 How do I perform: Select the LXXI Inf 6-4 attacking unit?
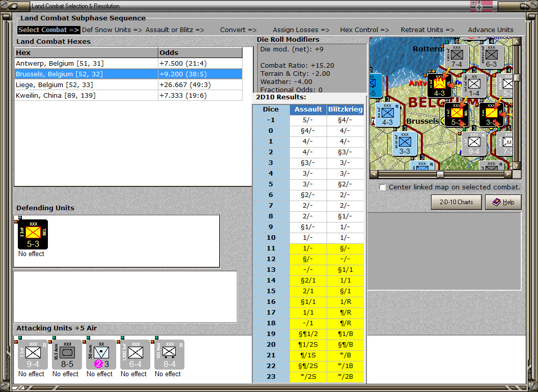135,355
